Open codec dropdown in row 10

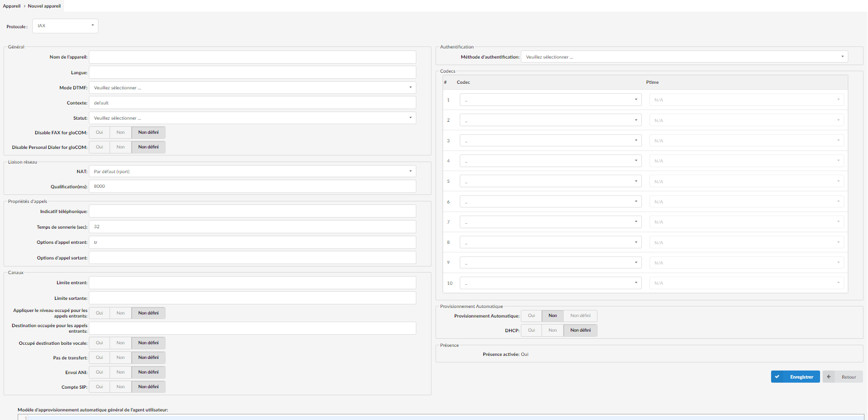551,283
